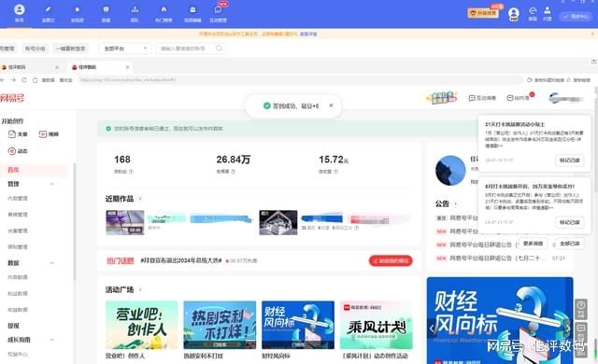Click the red button in 热门话题 row
This screenshot has height=364, width=598.
click(x=391, y=260)
